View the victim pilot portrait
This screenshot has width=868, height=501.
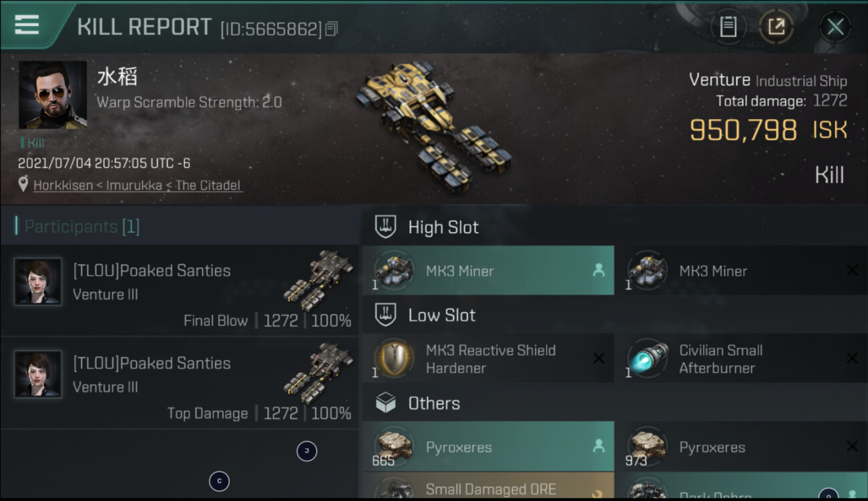coord(53,95)
